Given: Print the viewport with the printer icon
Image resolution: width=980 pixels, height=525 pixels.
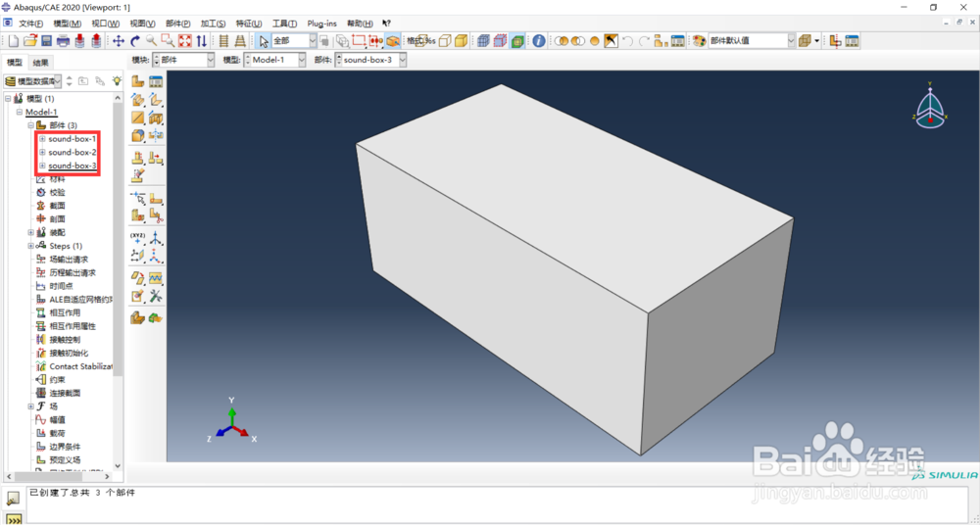Looking at the screenshot, I should [x=63, y=41].
